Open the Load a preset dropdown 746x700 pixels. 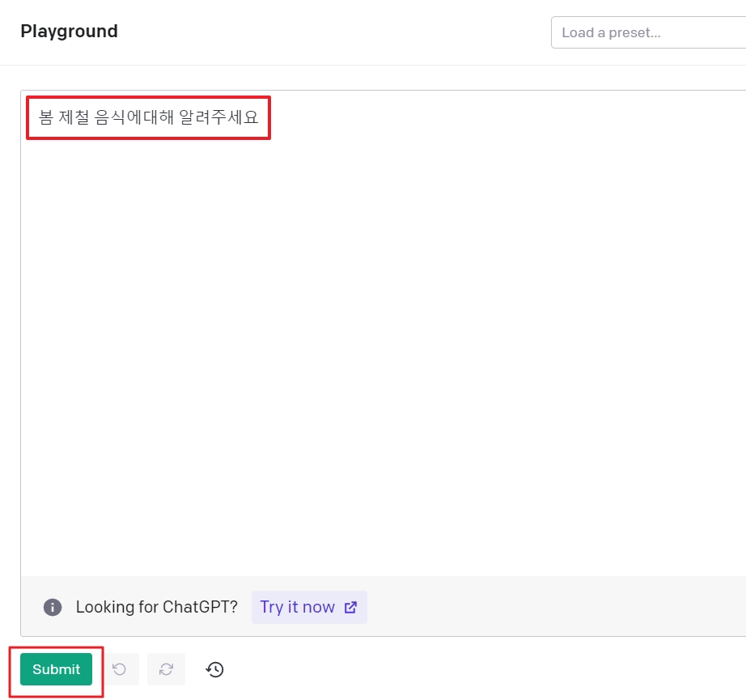pyautogui.click(x=648, y=32)
